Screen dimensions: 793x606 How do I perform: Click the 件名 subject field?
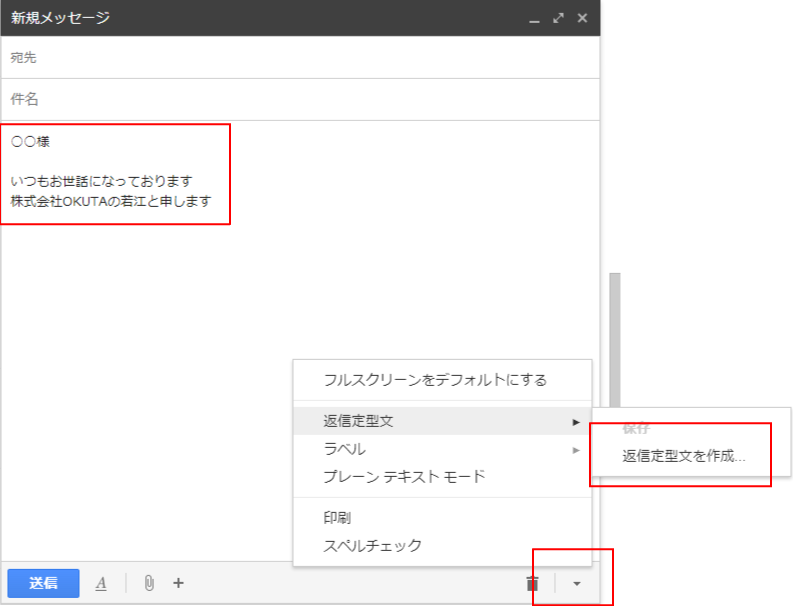pos(300,100)
